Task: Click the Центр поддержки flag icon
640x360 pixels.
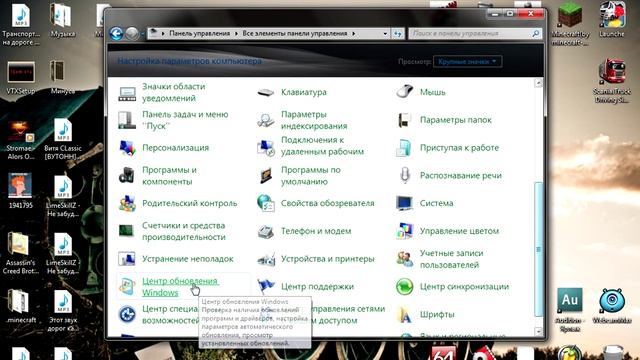Action: coord(266,287)
